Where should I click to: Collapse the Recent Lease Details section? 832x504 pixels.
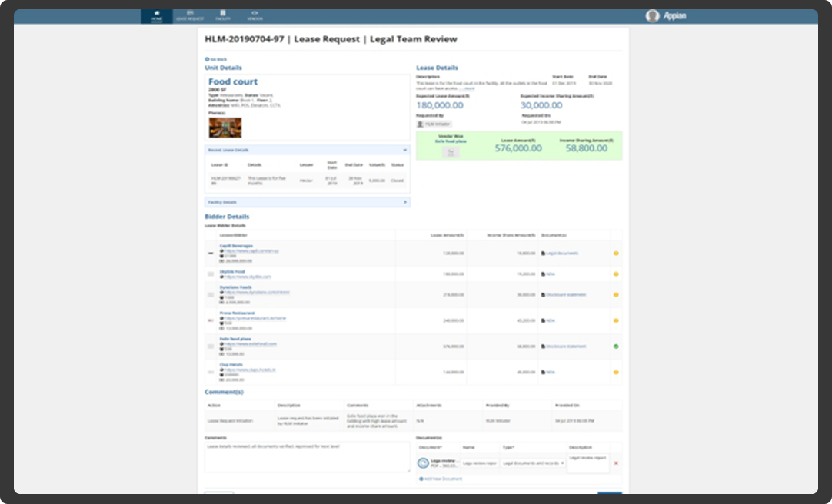(x=406, y=149)
